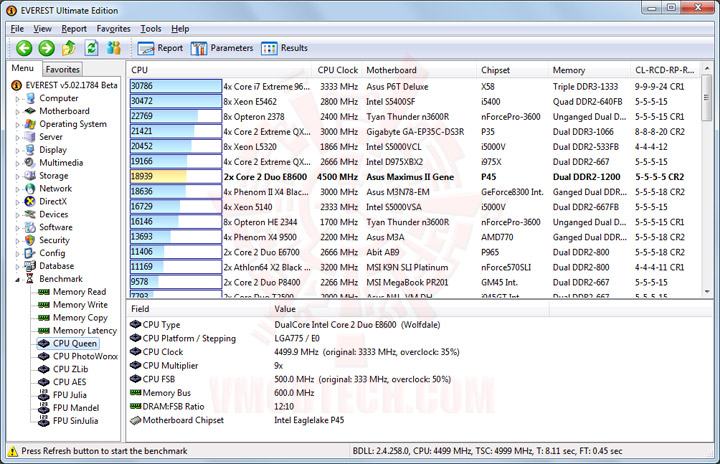Select the DirectX tree icon

point(30,201)
